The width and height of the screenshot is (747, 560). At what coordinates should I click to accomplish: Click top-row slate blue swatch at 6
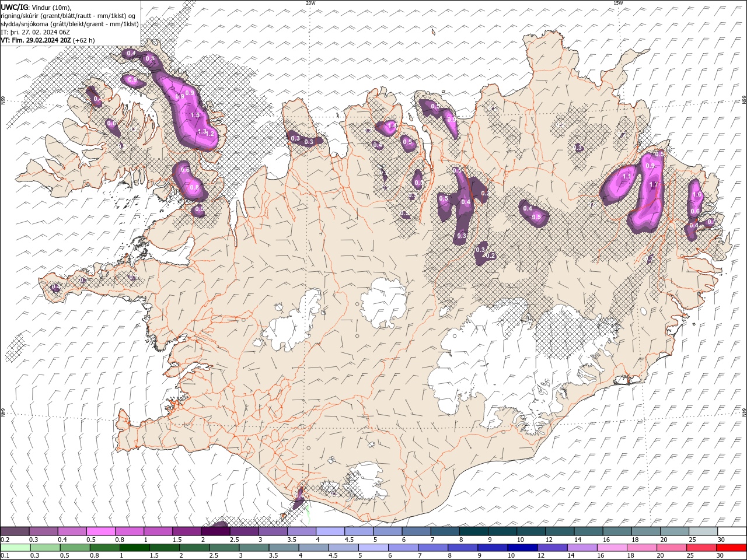(416, 531)
